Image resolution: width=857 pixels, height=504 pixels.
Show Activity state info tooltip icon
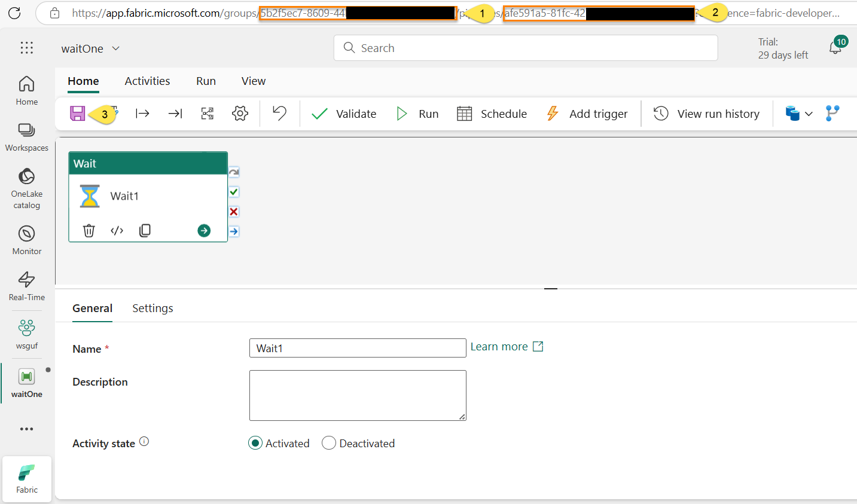(x=144, y=441)
